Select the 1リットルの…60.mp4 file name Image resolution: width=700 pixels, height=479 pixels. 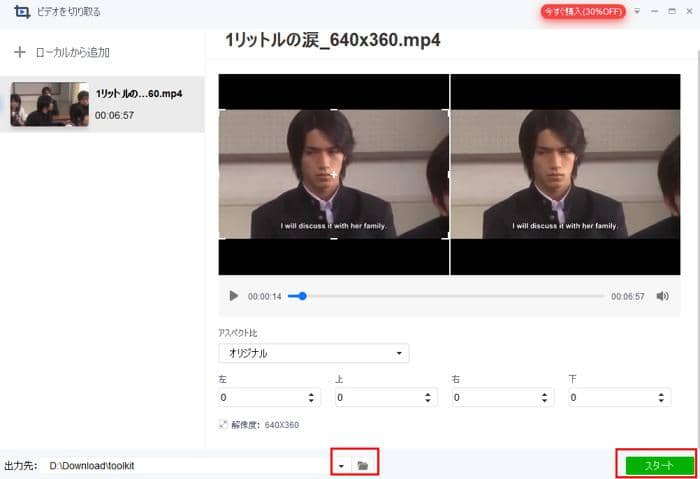click(139, 94)
